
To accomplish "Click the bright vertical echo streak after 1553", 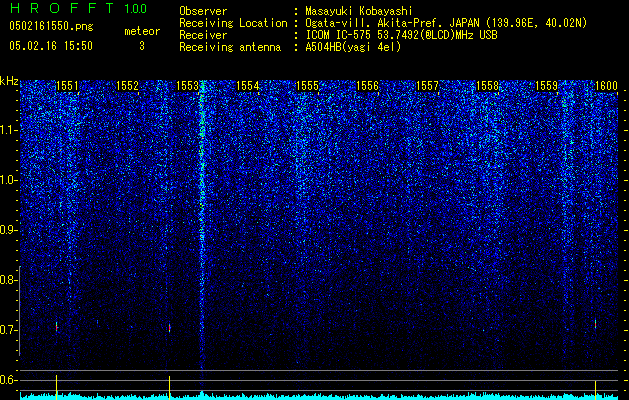I will 202,225.
